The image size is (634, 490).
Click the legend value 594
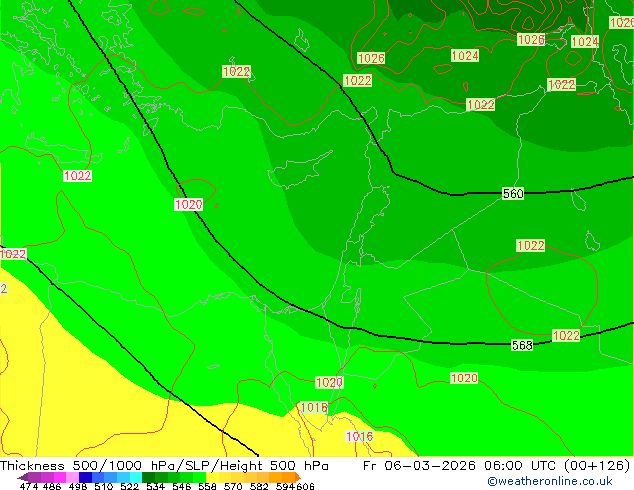click(x=285, y=486)
